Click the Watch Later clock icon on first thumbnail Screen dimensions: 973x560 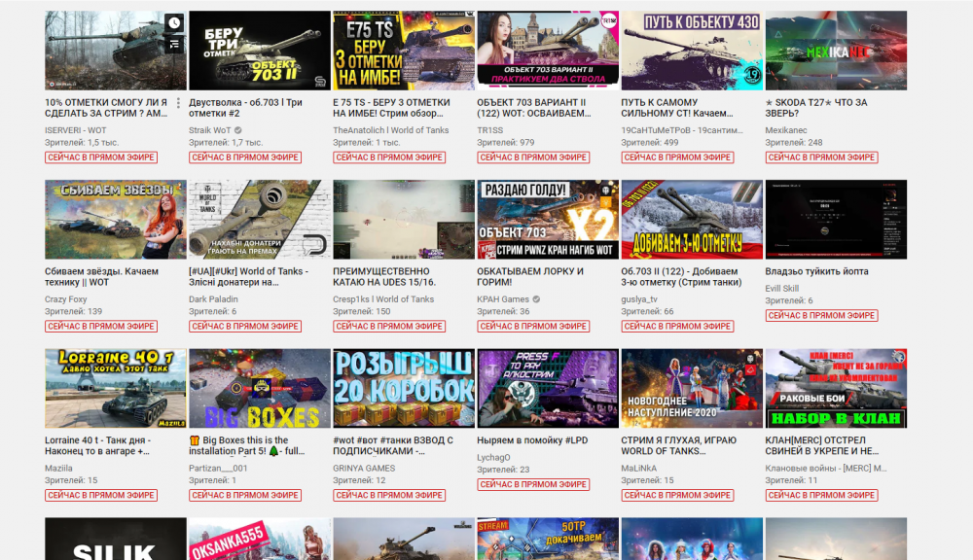point(174,22)
